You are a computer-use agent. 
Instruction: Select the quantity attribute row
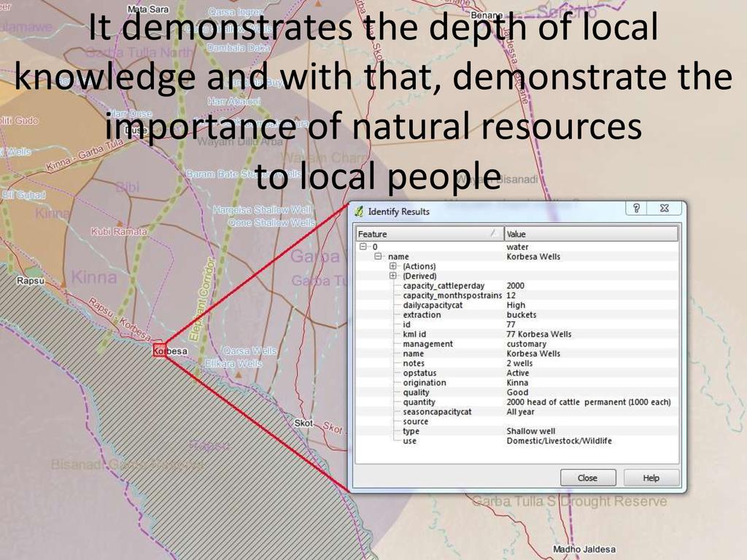pos(419,402)
